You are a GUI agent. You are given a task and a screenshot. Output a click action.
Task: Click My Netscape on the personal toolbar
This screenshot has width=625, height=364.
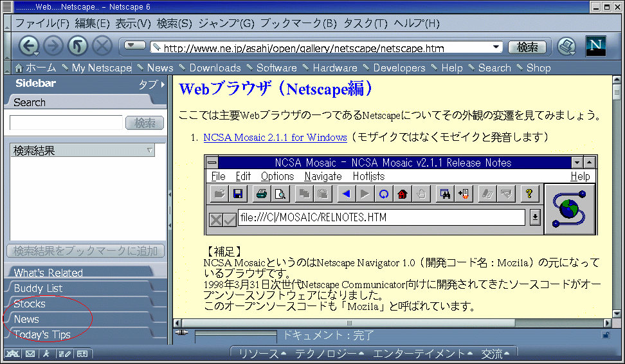click(x=97, y=68)
